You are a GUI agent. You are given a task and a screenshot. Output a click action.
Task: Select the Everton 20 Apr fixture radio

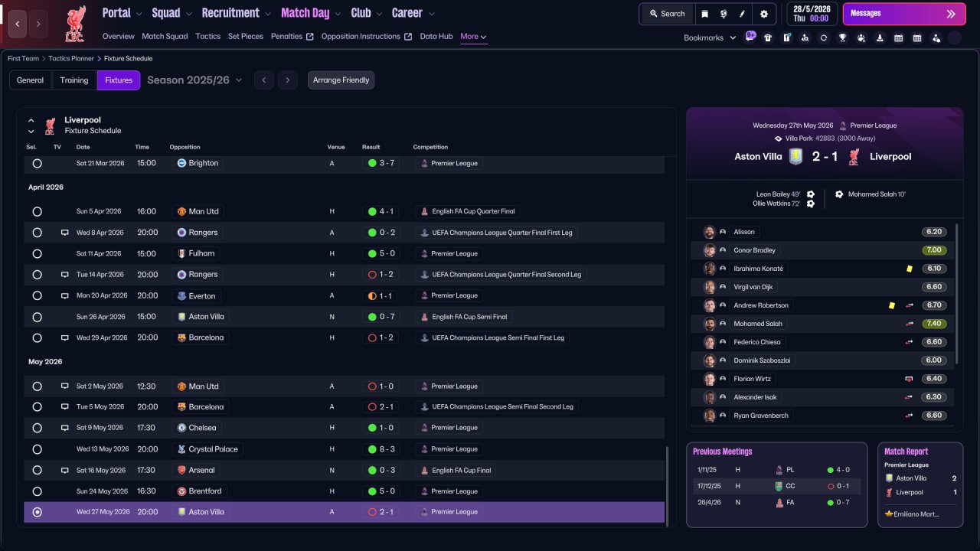37,295
